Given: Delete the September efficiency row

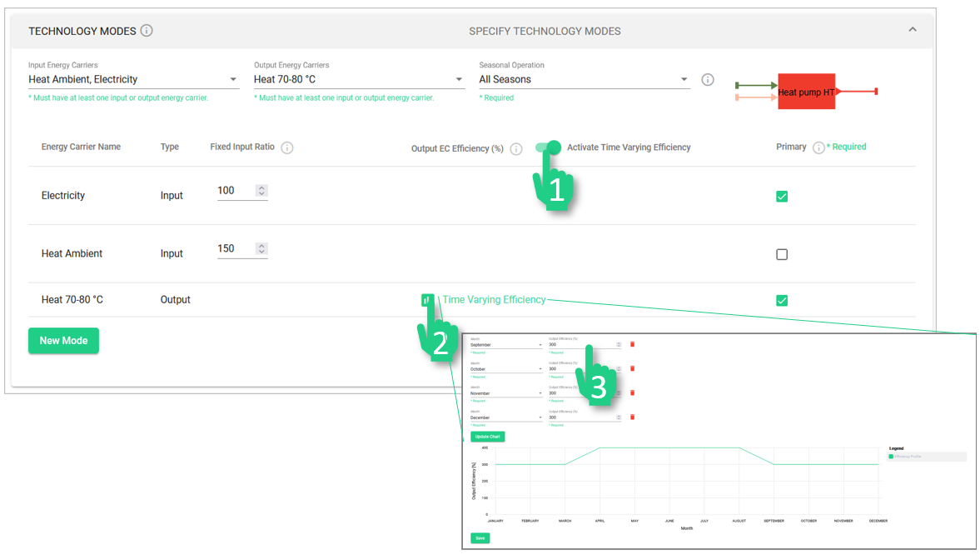Looking at the screenshot, I should pos(632,344).
